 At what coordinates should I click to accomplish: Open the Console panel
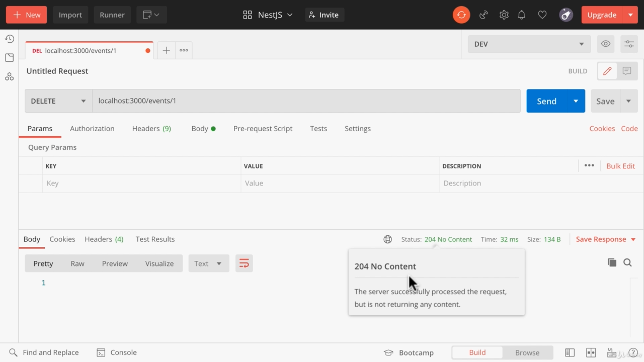click(x=117, y=352)
